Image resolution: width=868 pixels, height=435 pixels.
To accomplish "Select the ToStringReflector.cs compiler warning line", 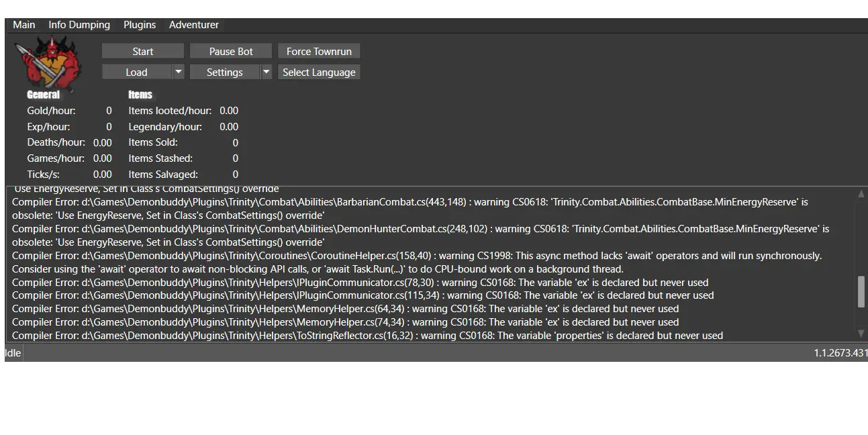I will 367,335.
